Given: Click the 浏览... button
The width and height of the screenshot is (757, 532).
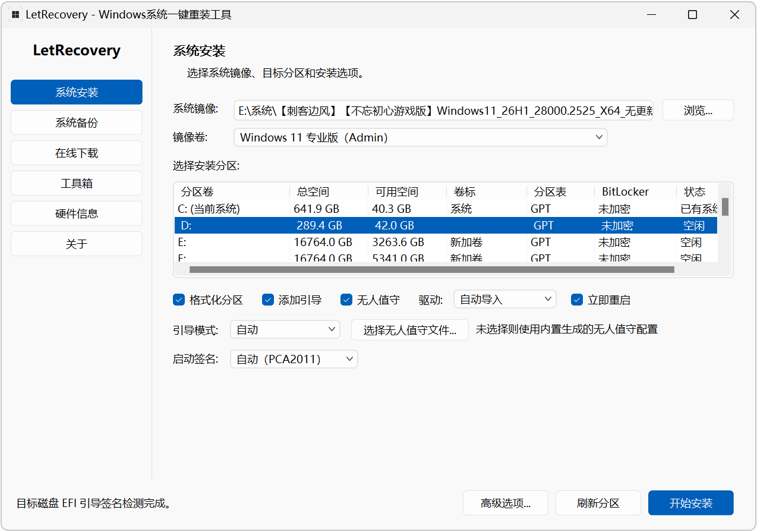Looking at the screenshot, I should pos(698,110).
